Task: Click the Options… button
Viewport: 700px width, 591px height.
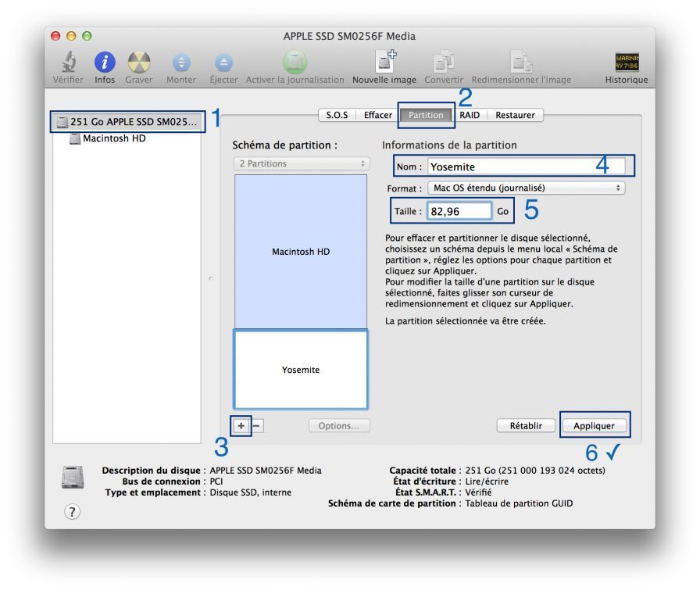Action: pos(339,426)
